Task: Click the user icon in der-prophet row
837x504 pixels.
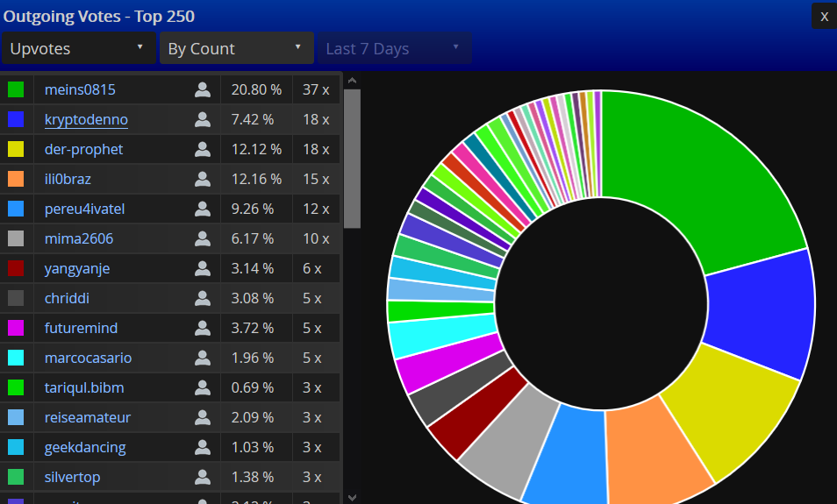Action: click(x=203, y=149)
